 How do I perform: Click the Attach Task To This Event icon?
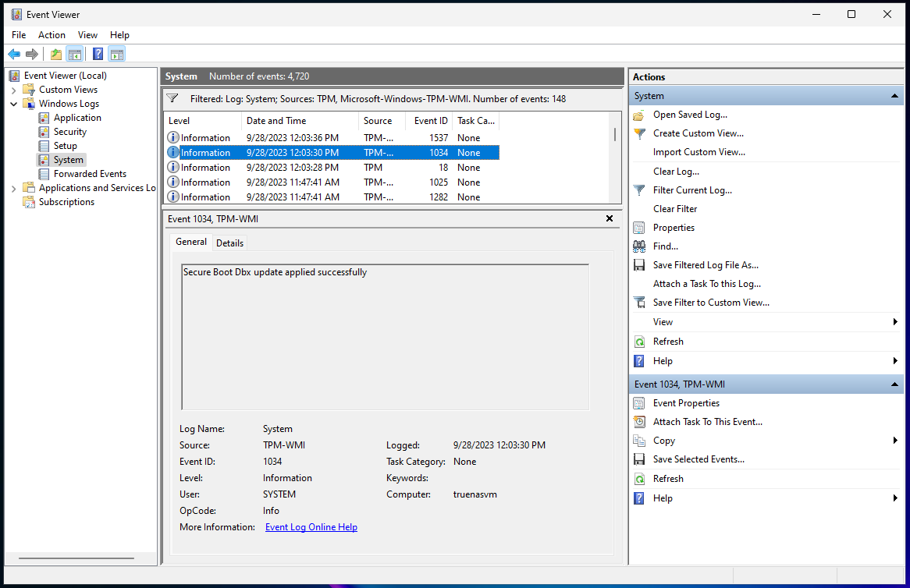click(639, 422)
